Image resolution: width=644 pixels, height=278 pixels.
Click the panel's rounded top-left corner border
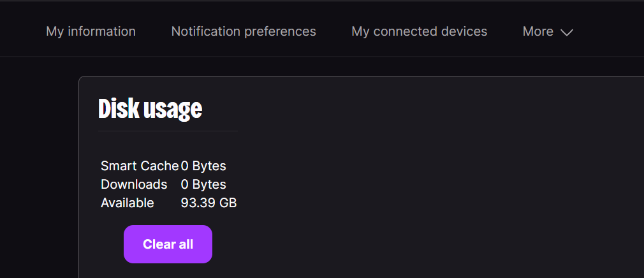pos(80,78)
